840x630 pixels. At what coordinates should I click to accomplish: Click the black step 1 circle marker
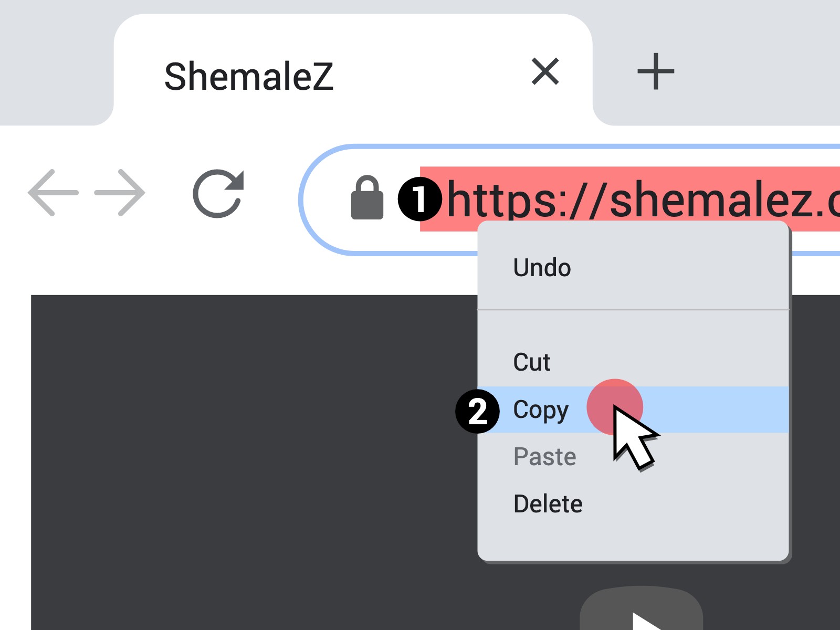click(419, 199)
